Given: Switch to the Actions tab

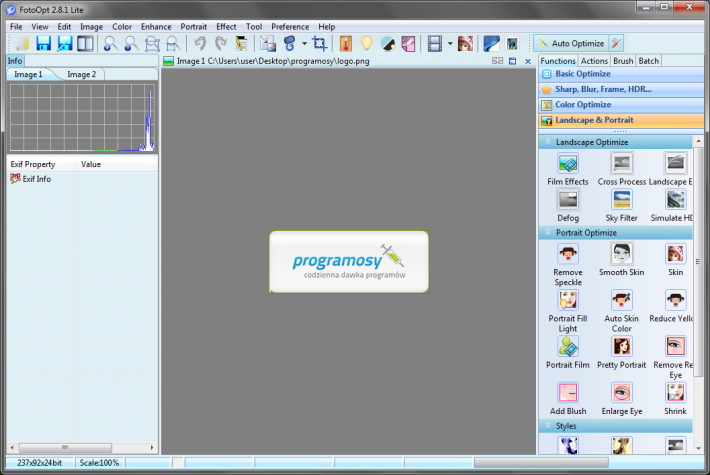Looking at the screenshot, I should [x=594, y=61].
